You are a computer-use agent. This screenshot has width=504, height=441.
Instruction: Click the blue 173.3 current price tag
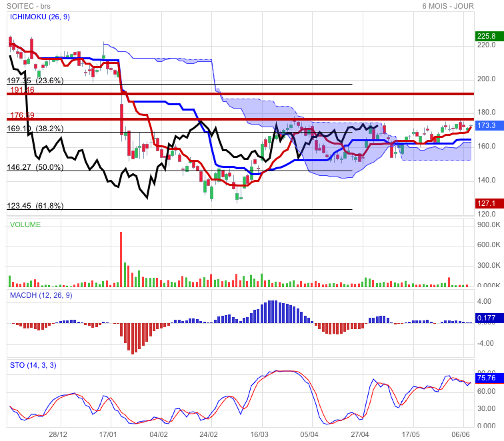click(x=489, y=125)
